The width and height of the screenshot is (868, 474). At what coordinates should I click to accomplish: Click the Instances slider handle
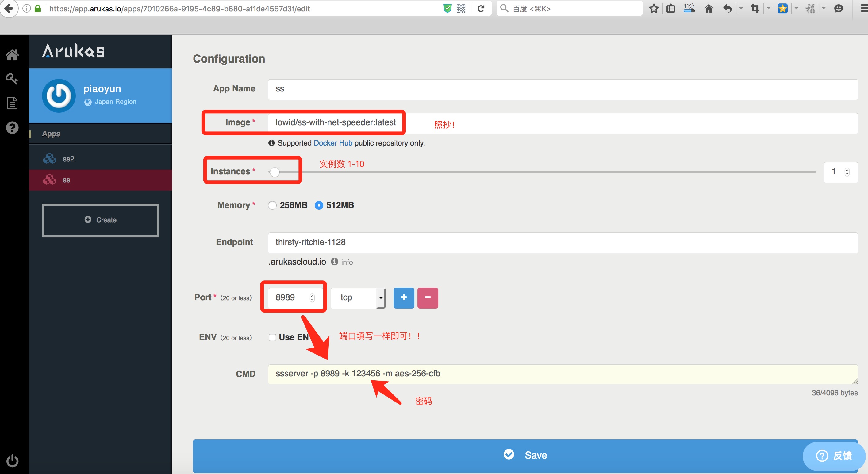(x=275, y=172)
